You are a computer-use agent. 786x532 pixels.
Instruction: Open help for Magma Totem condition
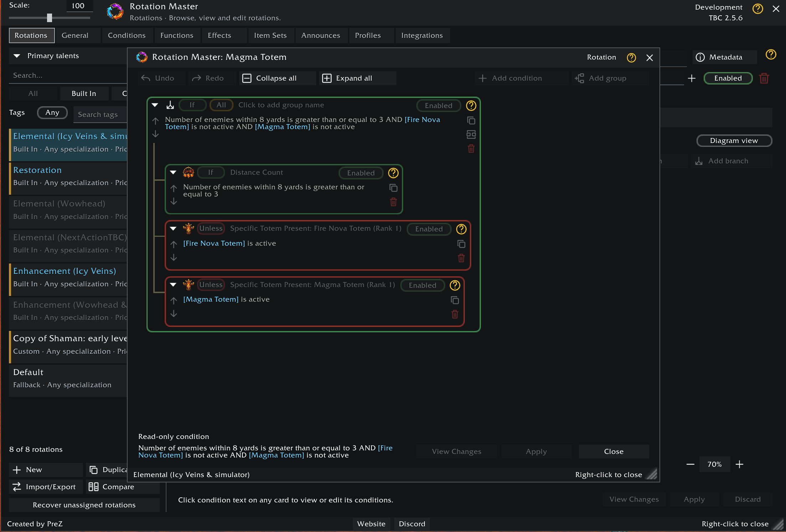pyautogui.click(x=455, y=285)
